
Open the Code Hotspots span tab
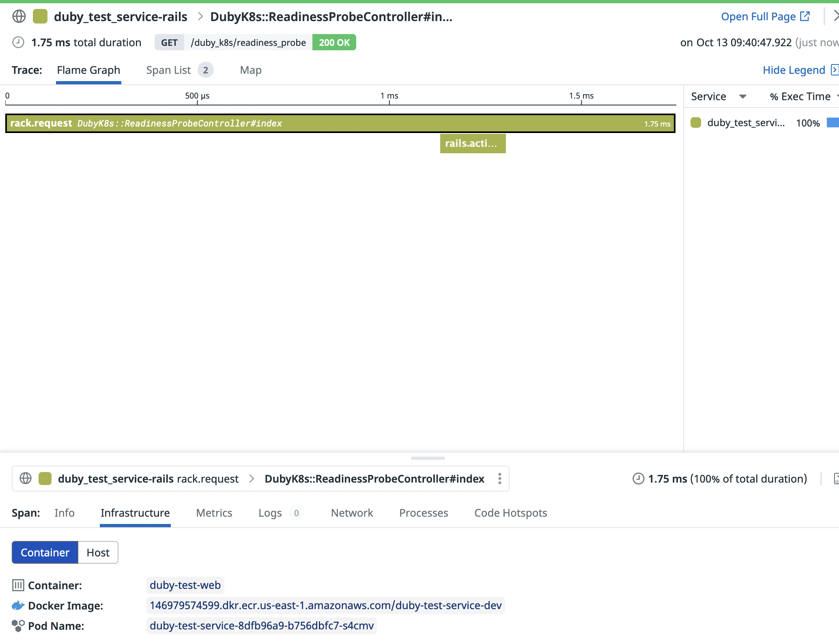point(511,513)
